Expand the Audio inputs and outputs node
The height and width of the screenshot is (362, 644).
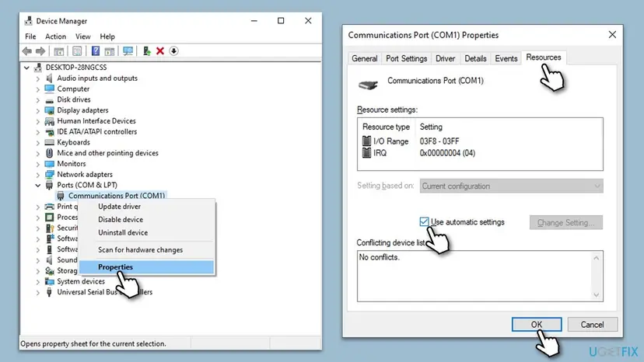pyautogui.click(x=38, y=78)
